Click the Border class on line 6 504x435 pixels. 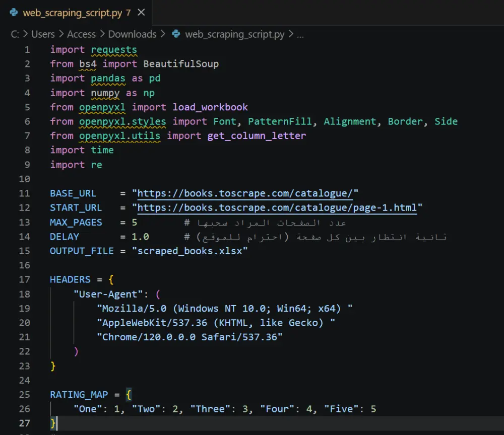[x=405, y=121]
